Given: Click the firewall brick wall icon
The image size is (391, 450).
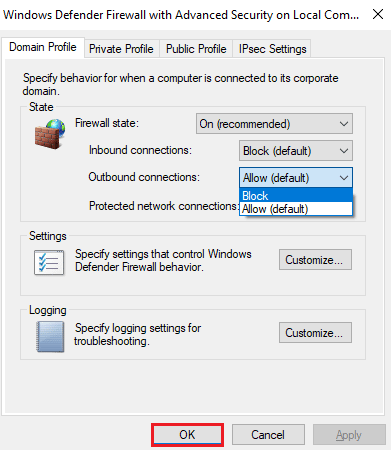Looking at the screenshot, I should click(x=50, y=134).
